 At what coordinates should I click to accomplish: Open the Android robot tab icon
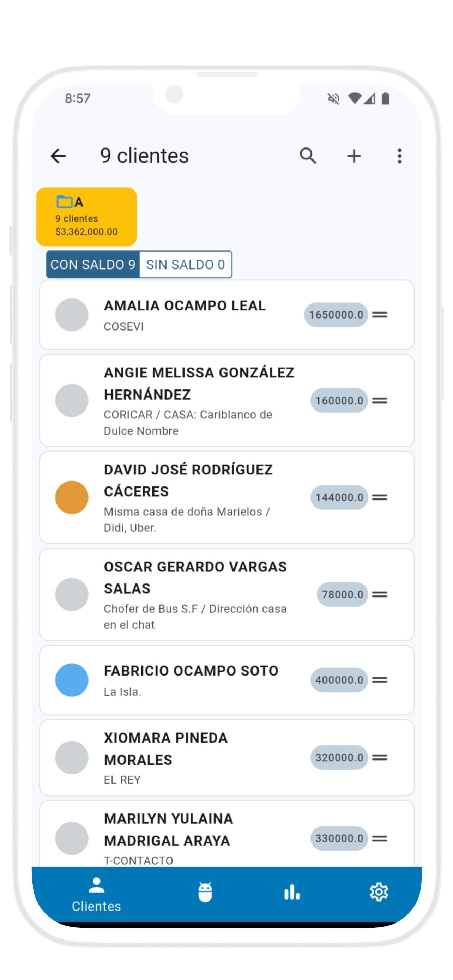coord(205,892)
